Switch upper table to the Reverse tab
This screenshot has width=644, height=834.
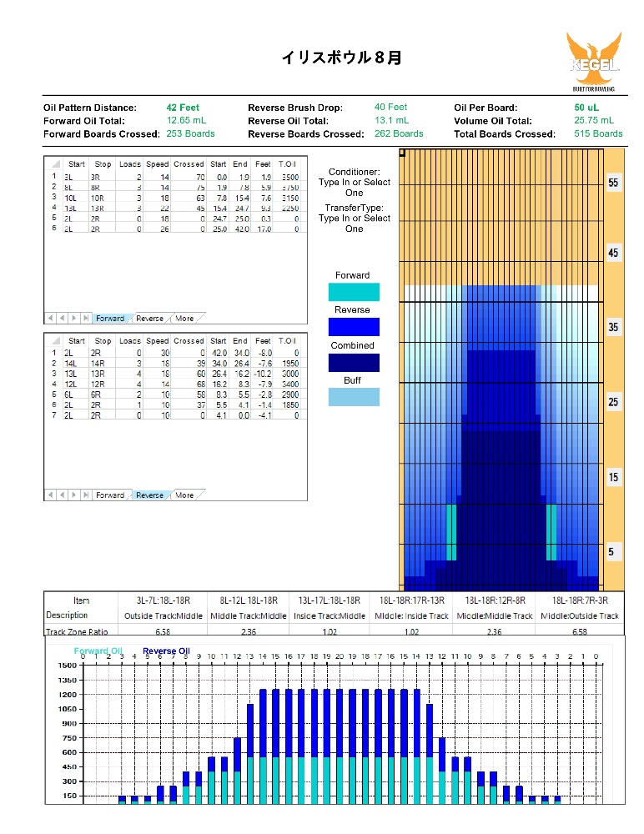coord(149,318)
